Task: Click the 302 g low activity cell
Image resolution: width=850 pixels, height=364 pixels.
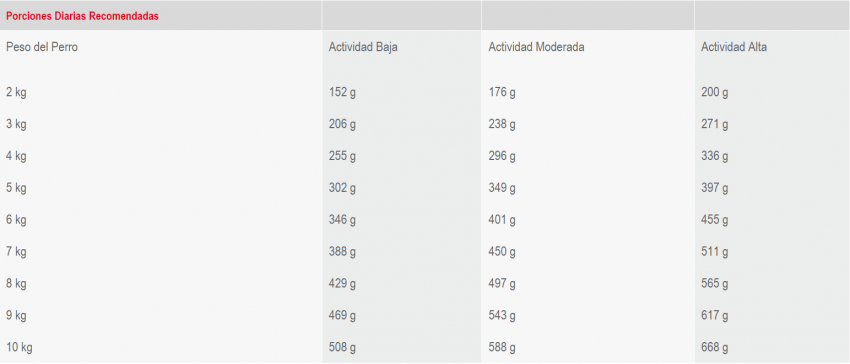Action: click(x=342, y=188)
